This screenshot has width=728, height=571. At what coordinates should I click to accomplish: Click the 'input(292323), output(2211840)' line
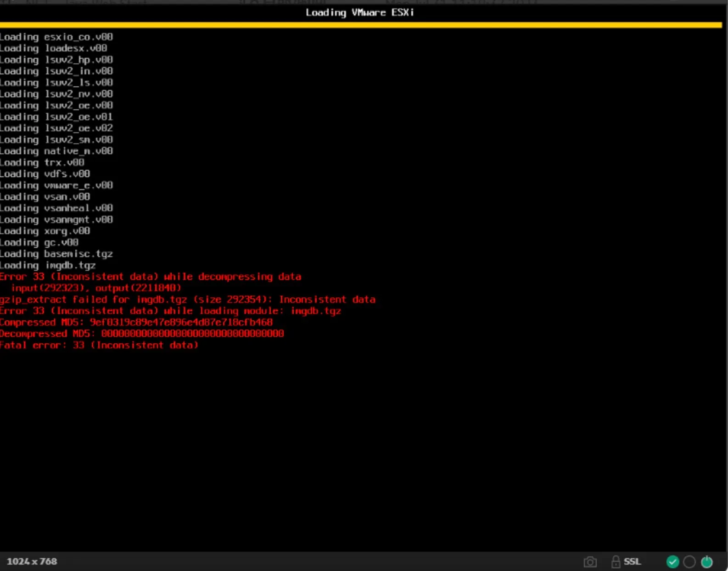pos(96,288)
